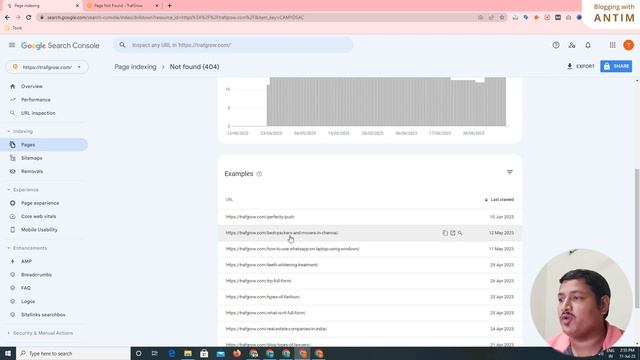
Task: Click browser Back arrow
Action: pos(7,17)
